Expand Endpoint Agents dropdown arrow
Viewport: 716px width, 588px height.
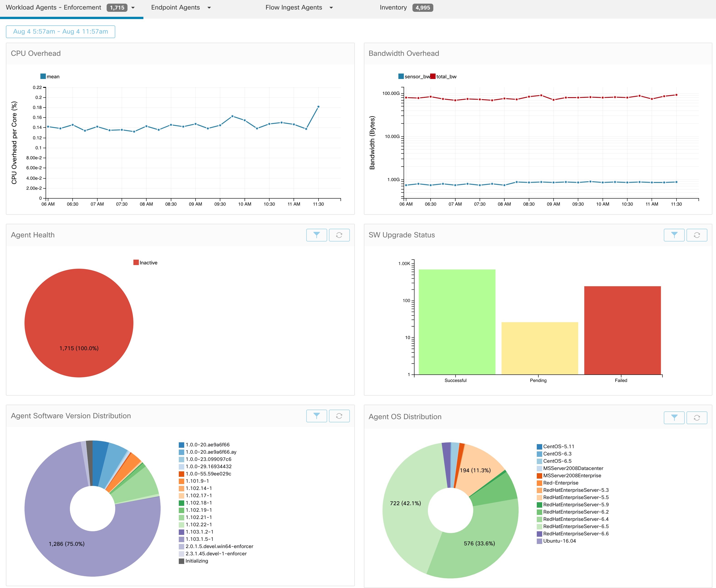[x=209, y=7]
